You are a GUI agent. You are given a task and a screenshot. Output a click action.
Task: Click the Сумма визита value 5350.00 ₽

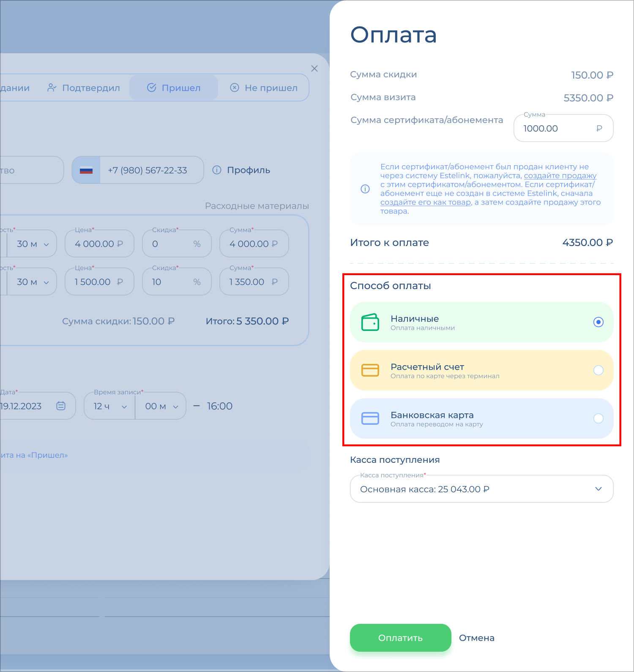pos(588,98)
